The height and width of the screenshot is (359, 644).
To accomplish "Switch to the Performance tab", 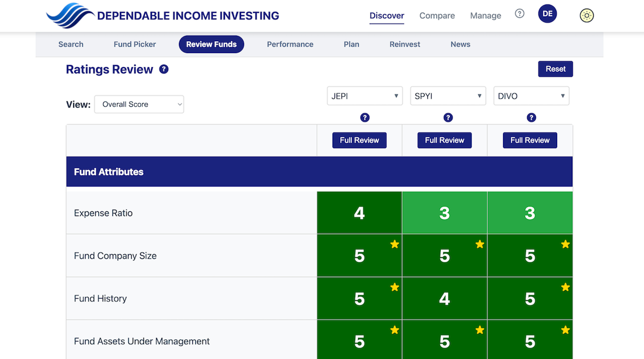I will [290, 44].
